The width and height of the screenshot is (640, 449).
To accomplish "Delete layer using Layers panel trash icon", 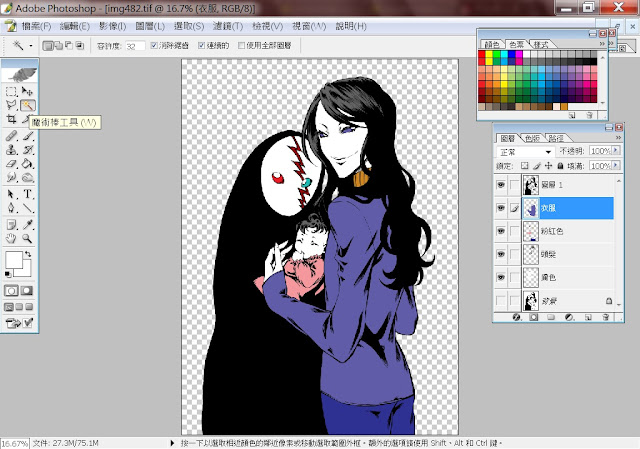I will (606, 317).
